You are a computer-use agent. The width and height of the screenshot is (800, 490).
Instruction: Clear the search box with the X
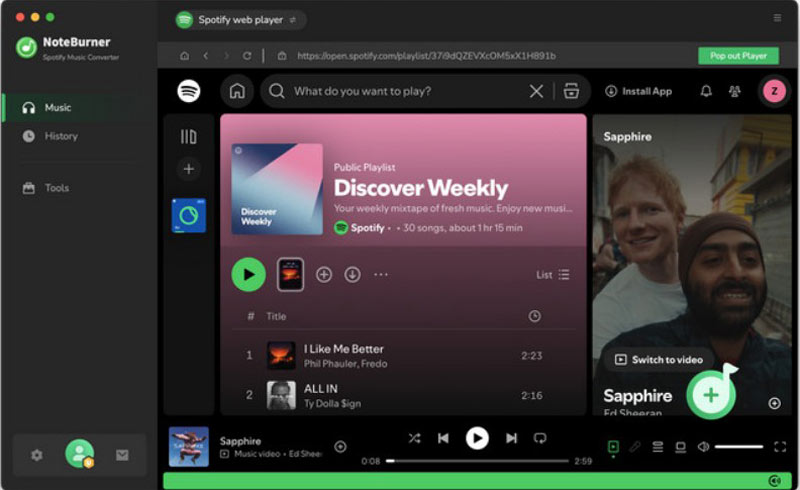536,91
